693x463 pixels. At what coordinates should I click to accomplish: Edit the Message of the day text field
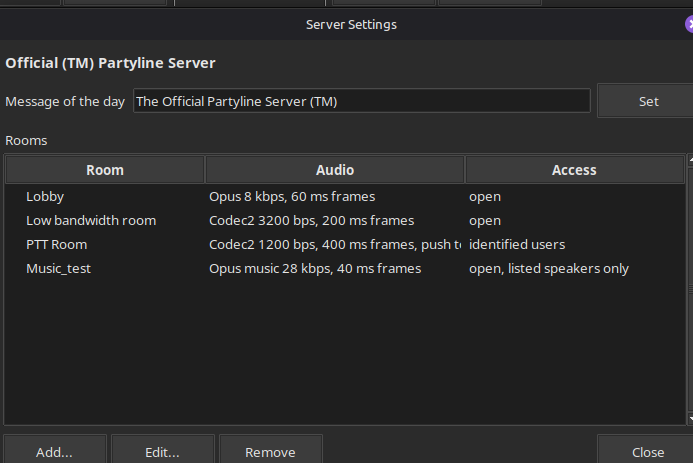click(x=362, y=101)
